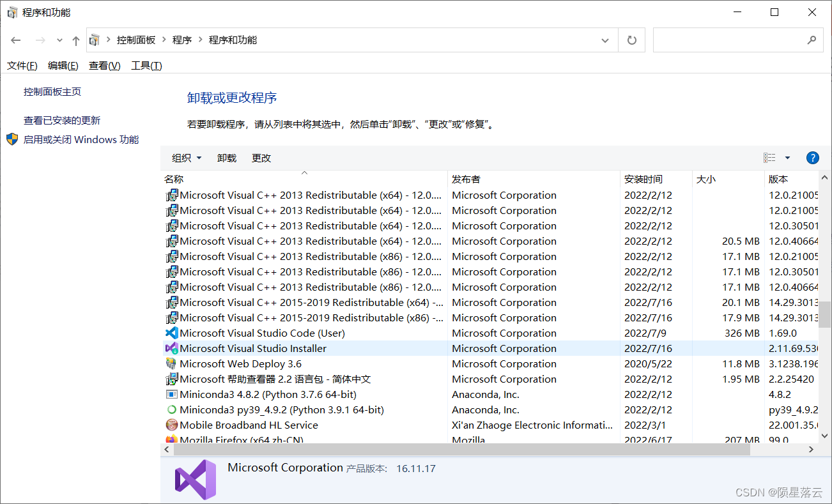Click the 1.69.0 version cell

point(783,333)
